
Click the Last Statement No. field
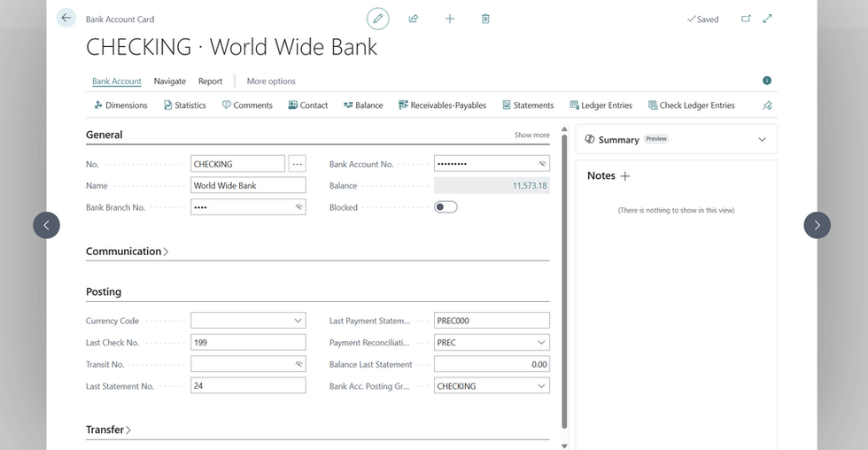[248, 386]
